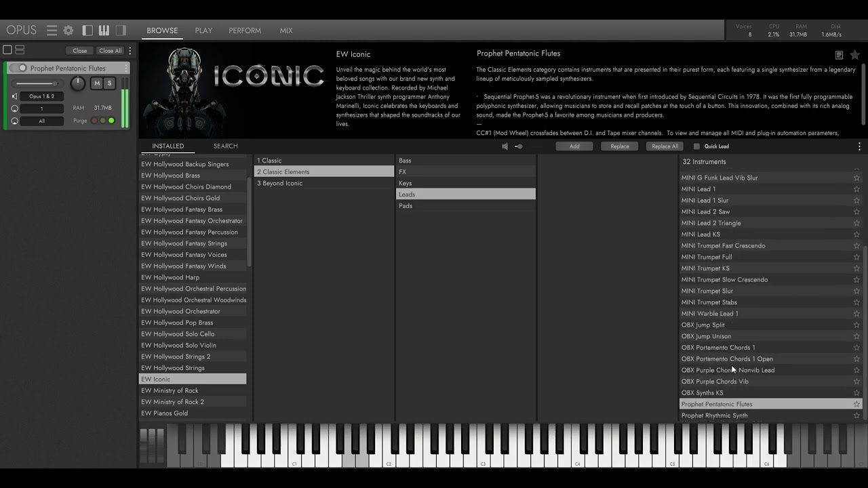Click the audio output speaker icon in rack
This screenshot has width=868, height=488.
[x=14, y=96]
